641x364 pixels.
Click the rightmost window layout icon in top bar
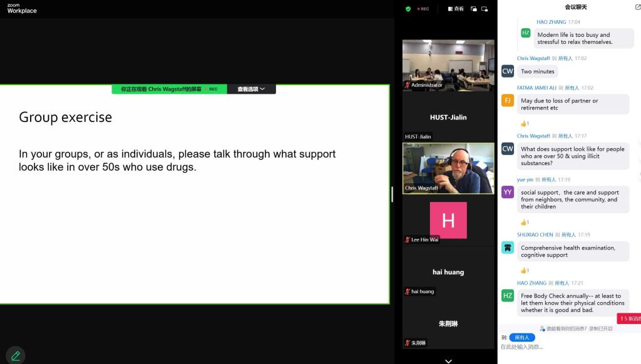coord(485,9)
